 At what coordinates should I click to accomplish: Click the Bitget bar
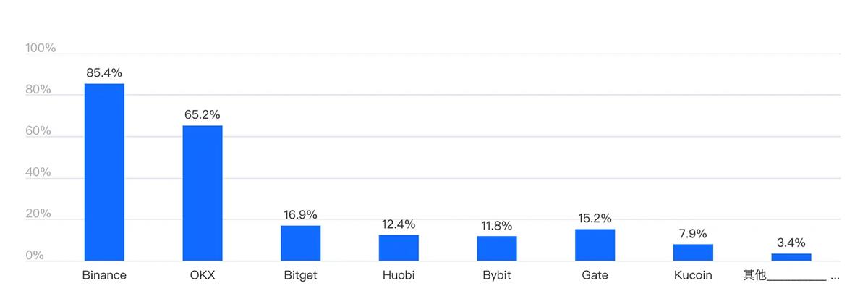(x=300, y=243)
